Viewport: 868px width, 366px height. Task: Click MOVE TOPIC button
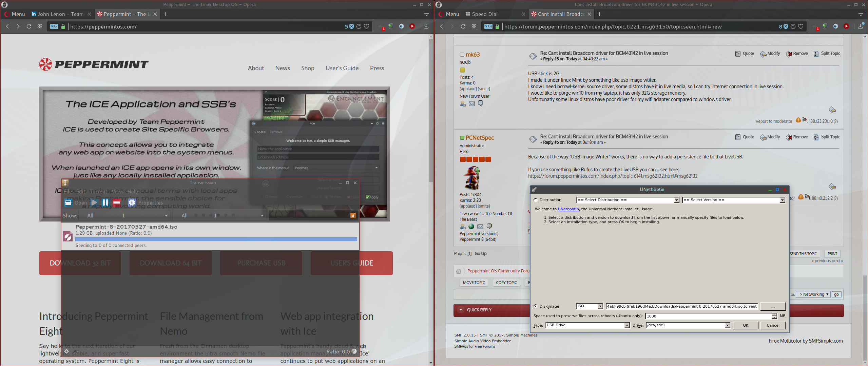[x=474, y=283]
